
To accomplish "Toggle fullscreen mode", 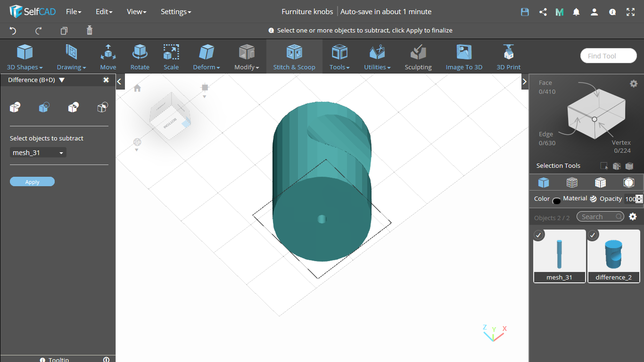I will [x=631, y=12].
